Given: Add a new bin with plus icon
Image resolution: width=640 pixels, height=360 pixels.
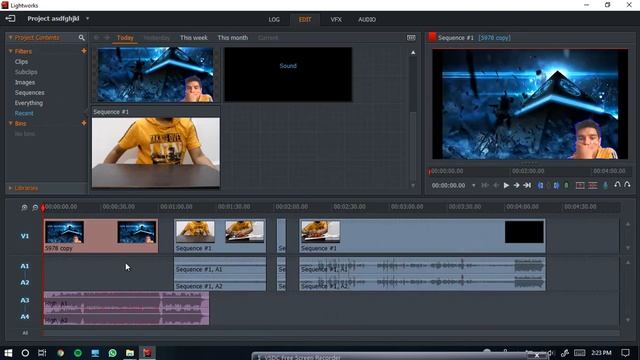Looking at the screenshot, I should (x=84, y=123).
